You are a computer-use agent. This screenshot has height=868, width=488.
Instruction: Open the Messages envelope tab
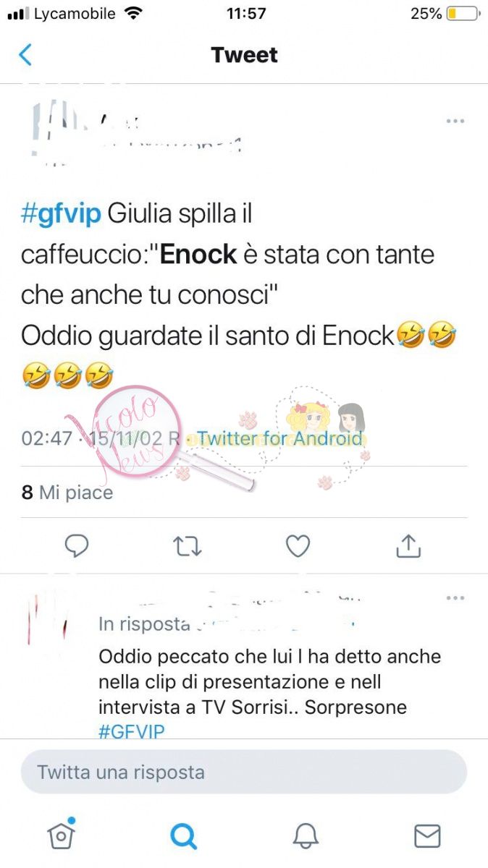coord(427,836)
